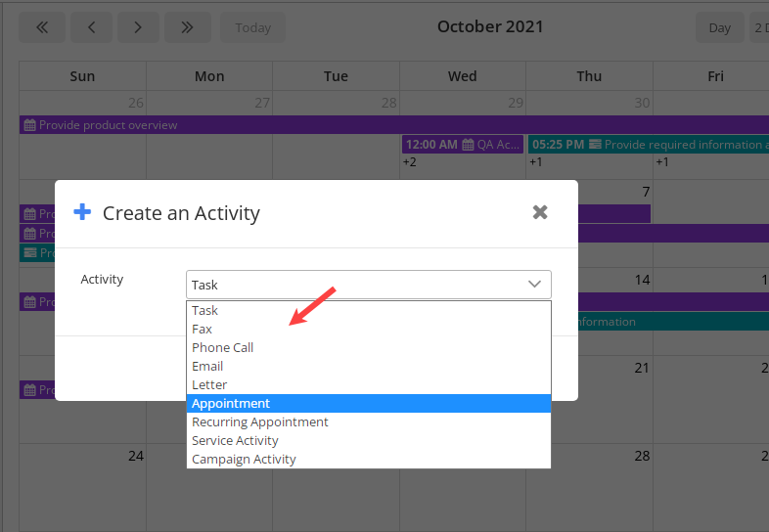Click the Today button
This screenshot has height=532, width=769.
[x=252, y=27]
